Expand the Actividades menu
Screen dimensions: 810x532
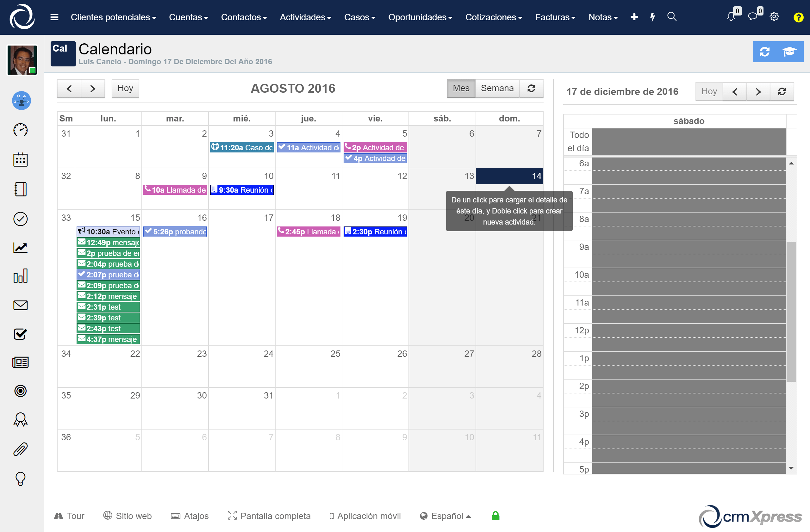click(305, 17)
